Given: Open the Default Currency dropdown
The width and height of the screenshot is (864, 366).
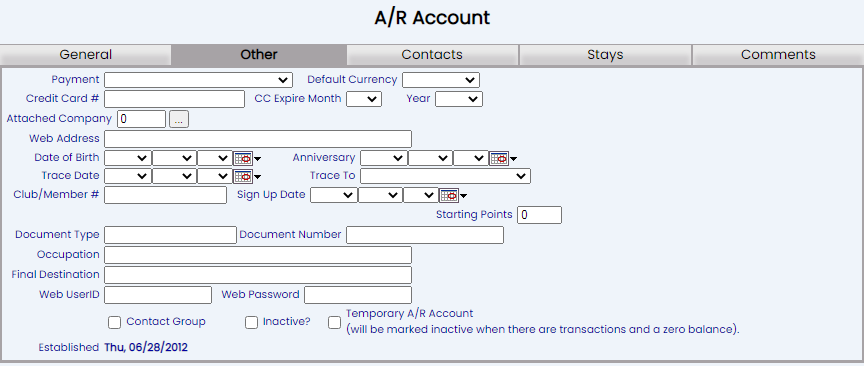Looking at the screenshot, I should (x=441, y=80).
